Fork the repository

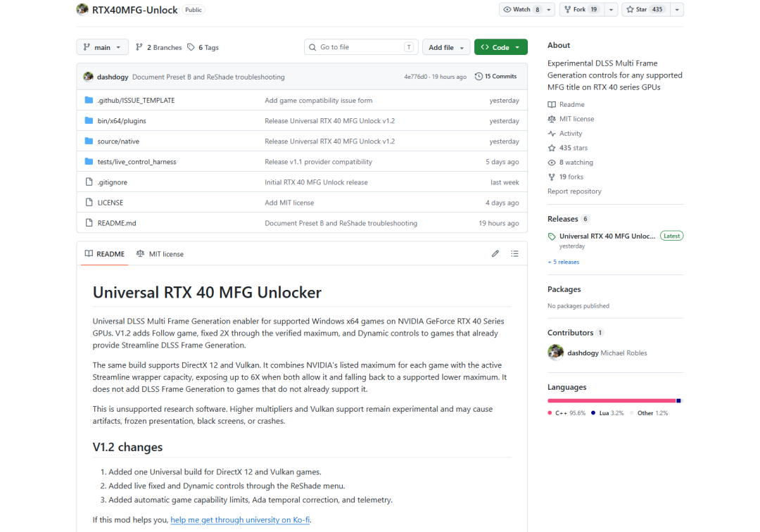coord(582,9)
